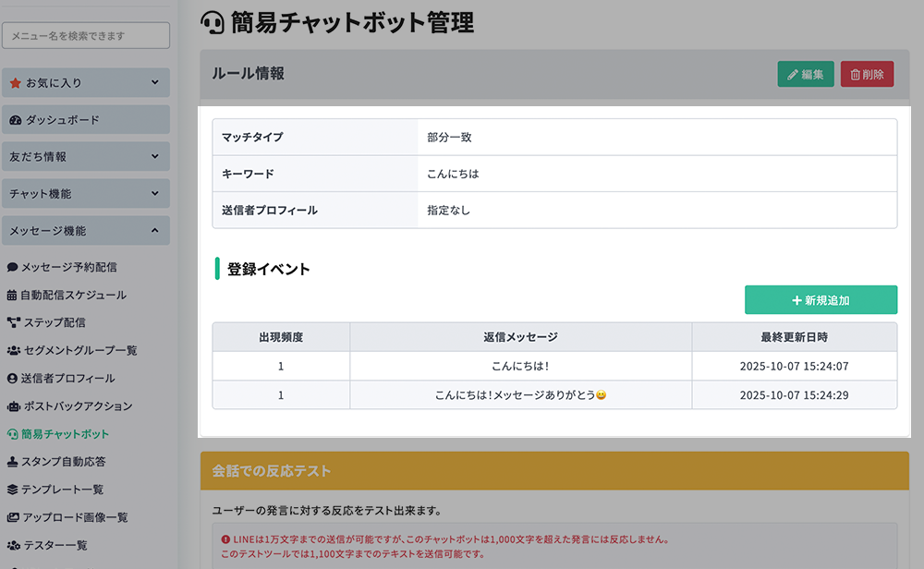924x569 pixels.
Task: Click the green 編集 edit button
Action: tap(806, 75)
